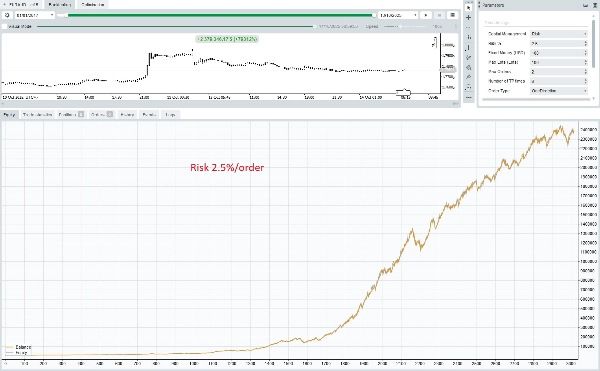Select the shapes drawing tool

pyautogui.click(x=469, y=67)
